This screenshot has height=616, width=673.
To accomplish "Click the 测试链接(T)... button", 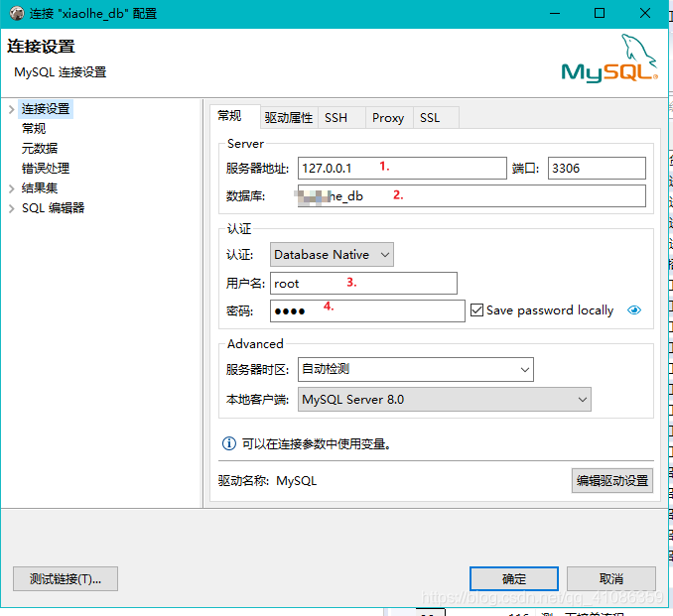I will click(x=66, y=578).
